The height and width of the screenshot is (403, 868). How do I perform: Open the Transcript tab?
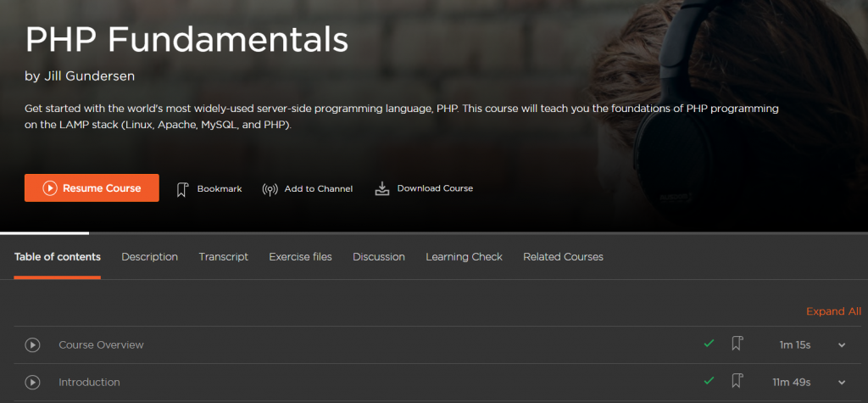[x=224, y=257]
